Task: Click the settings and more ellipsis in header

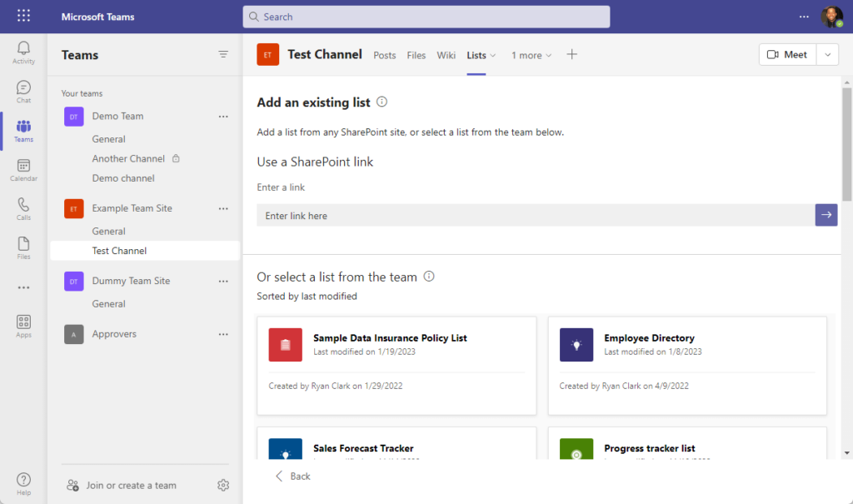Action: [804, 17]
